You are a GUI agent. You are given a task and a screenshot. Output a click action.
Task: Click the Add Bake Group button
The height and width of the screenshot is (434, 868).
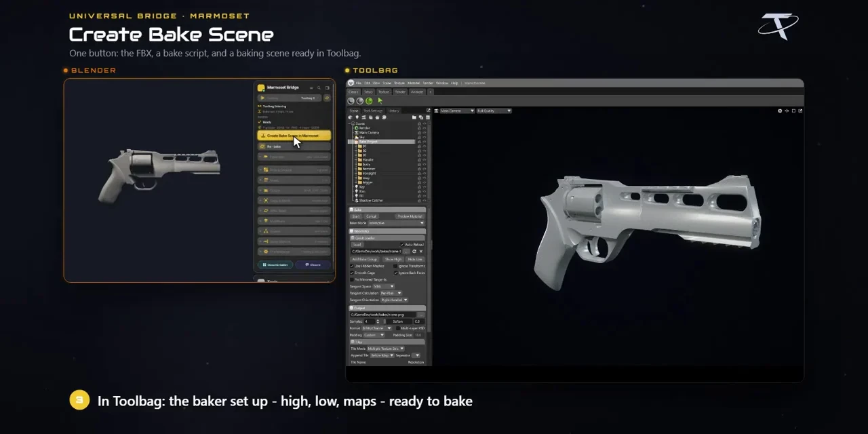[365, 259]
